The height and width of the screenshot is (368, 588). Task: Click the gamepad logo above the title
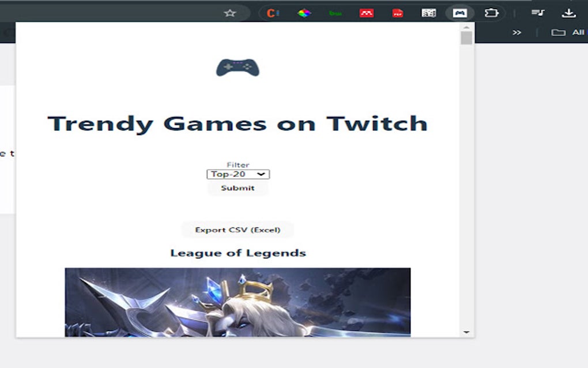click(237, 66)
